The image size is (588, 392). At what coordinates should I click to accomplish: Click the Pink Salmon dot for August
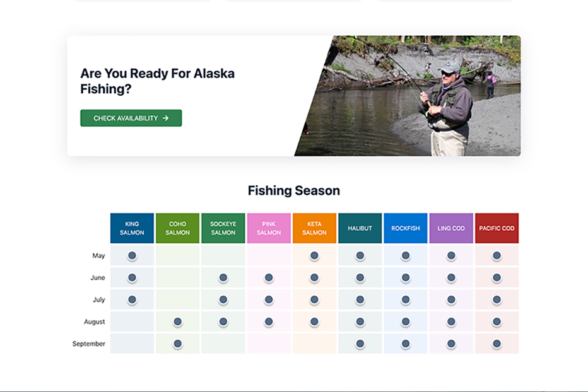(x=269, y=321)
